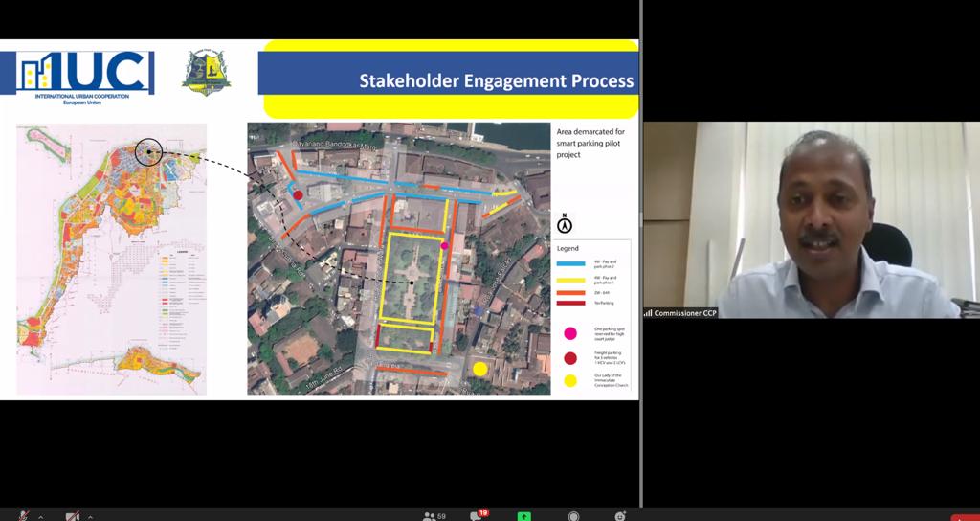980x521 pixels.
Task: Open video options arrow beside the camera
Action: [90, 516]
